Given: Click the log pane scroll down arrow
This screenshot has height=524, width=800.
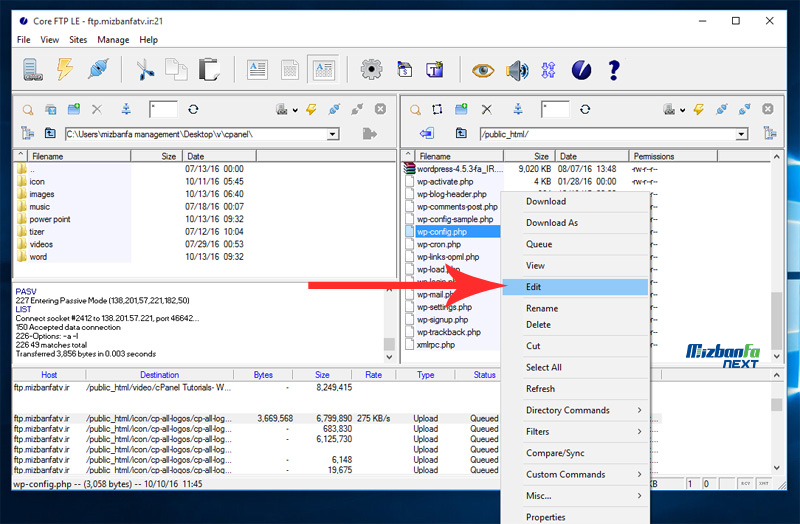Looking at the screenshot, I should pos(389,357).
